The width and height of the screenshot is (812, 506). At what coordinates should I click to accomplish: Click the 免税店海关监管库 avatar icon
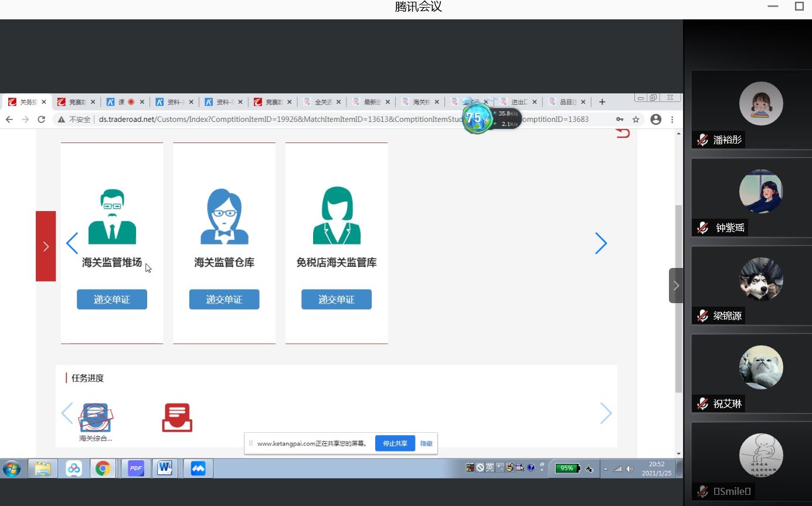click(337, 216)
